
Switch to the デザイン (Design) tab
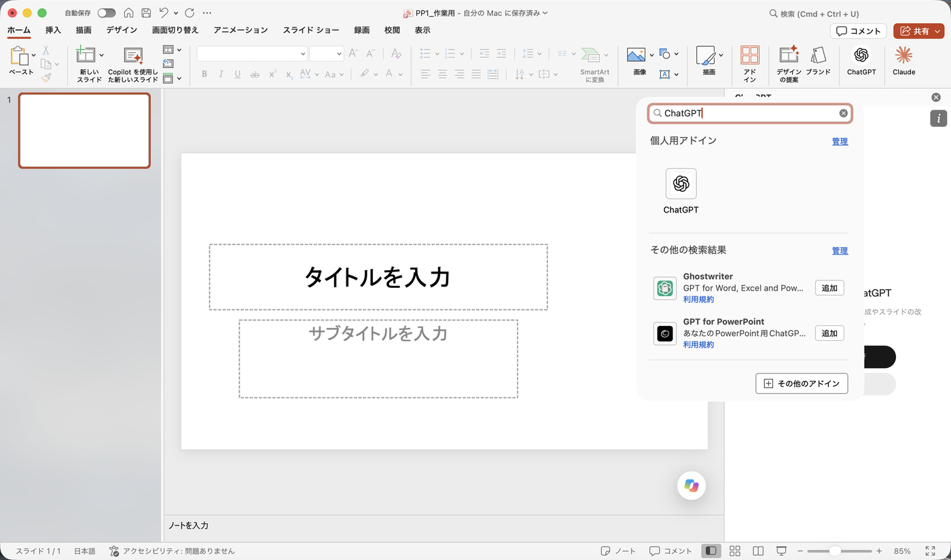(x=122, y=30)
